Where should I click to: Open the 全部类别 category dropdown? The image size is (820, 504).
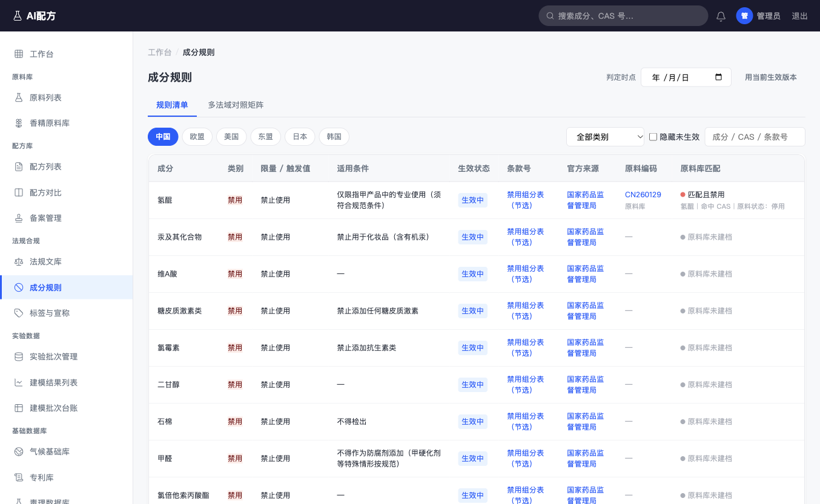(x=606, y=137)
